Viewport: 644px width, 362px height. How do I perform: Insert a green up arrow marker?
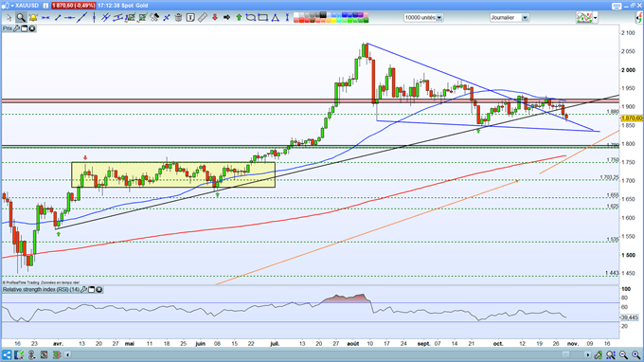point(239,17)
